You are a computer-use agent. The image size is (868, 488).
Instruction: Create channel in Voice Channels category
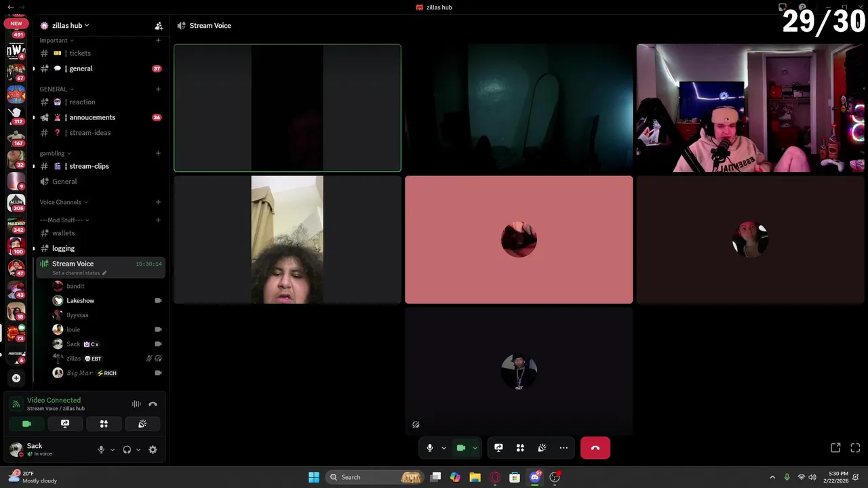158,202
